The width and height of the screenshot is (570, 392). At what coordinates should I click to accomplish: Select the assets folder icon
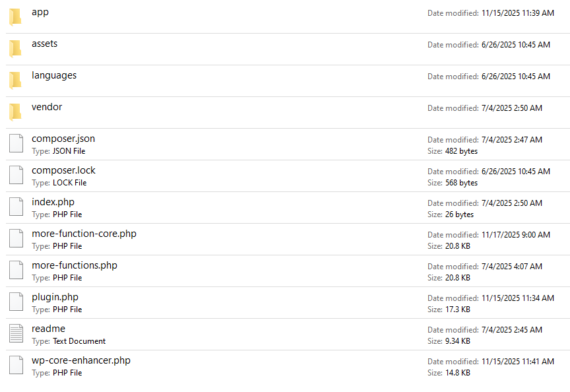pyautogui.click(x=15, y=48)
